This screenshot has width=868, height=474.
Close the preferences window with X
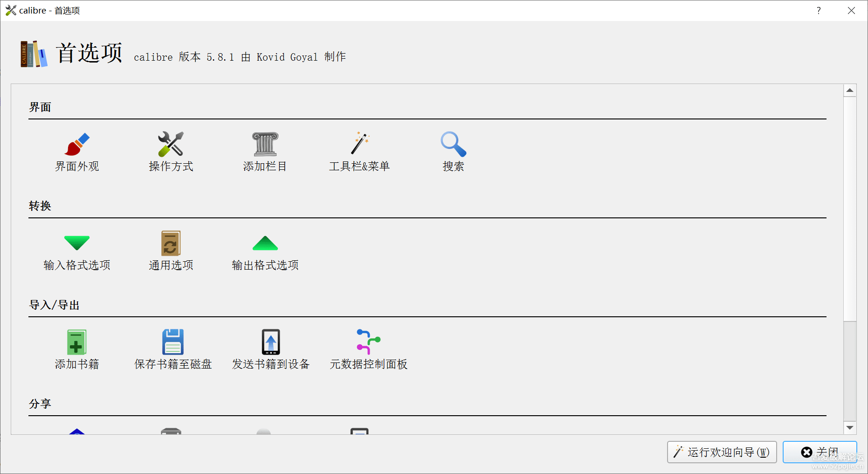tap(851, 11)
